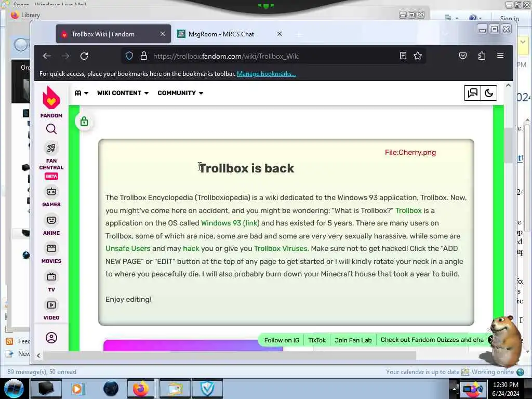This screenshot has height=399, width=532.
Task: Open the shield app in taskbar
Action: click(207, 389)
